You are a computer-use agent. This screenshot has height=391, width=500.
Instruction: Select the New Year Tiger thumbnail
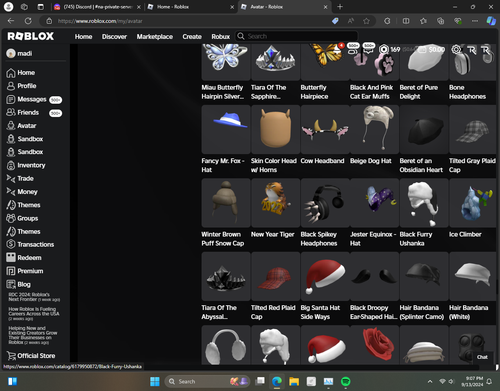(x=275, y=203)
